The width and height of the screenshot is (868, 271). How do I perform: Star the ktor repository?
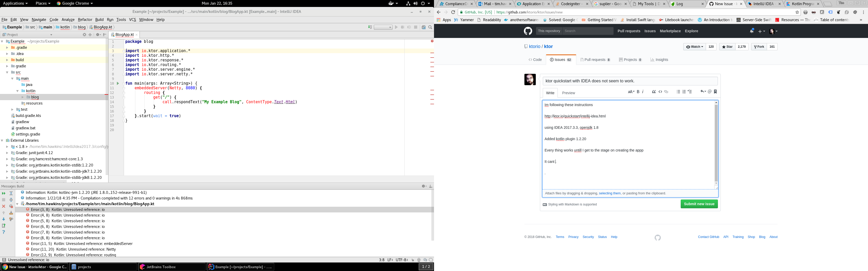tap(727, 47)
